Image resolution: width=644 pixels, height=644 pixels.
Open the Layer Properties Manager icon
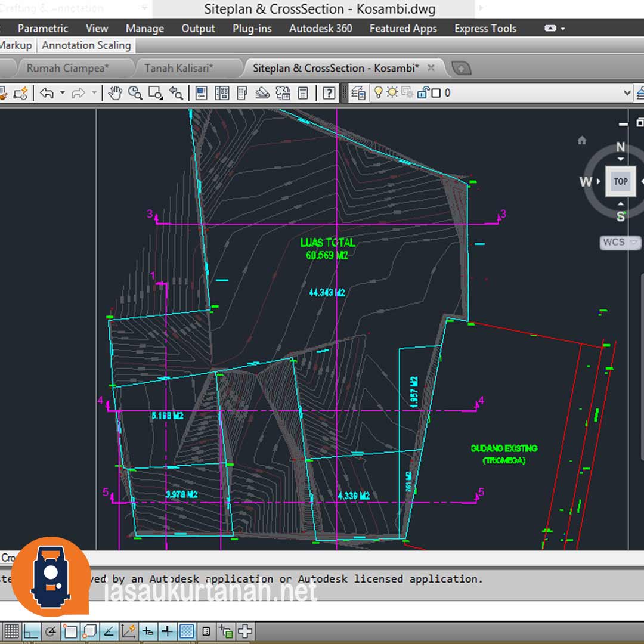358,93
